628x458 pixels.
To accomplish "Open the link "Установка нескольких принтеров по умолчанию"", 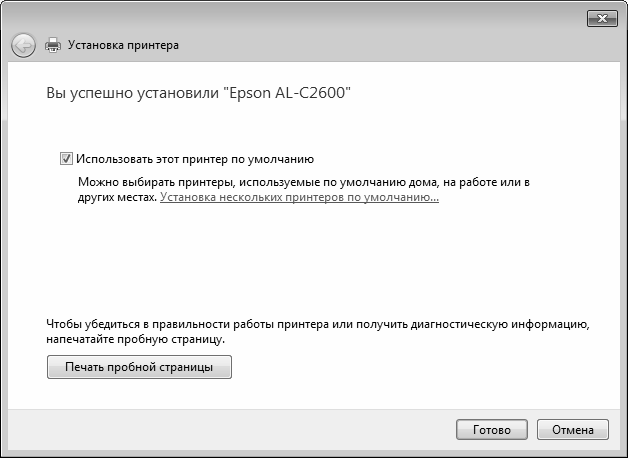I will (299, 198).
